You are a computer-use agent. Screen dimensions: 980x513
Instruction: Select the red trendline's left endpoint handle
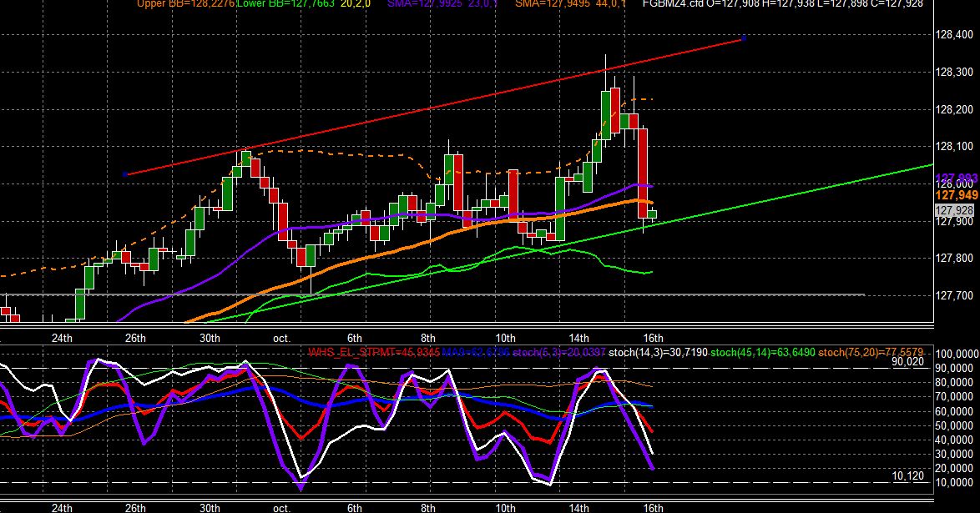coord(125,174)
